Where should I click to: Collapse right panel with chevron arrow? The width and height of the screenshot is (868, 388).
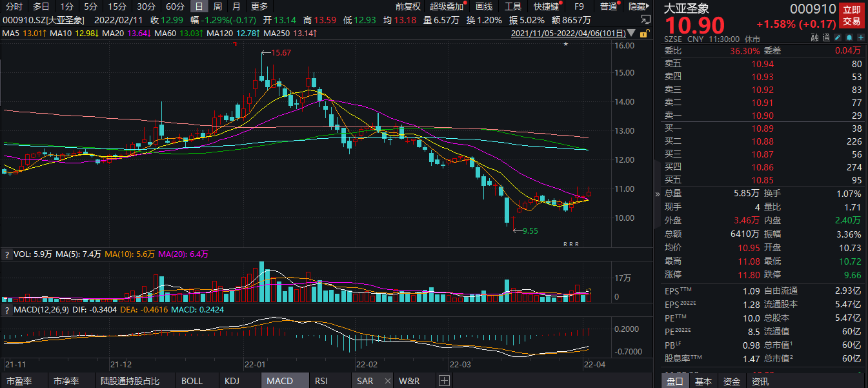(x=658, y=194)
